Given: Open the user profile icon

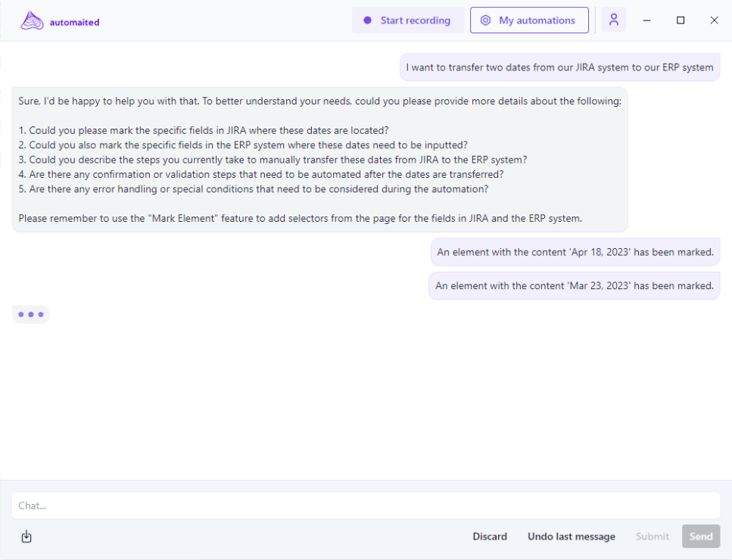Looking at the screenshot, I should click(x=614, y=20).
